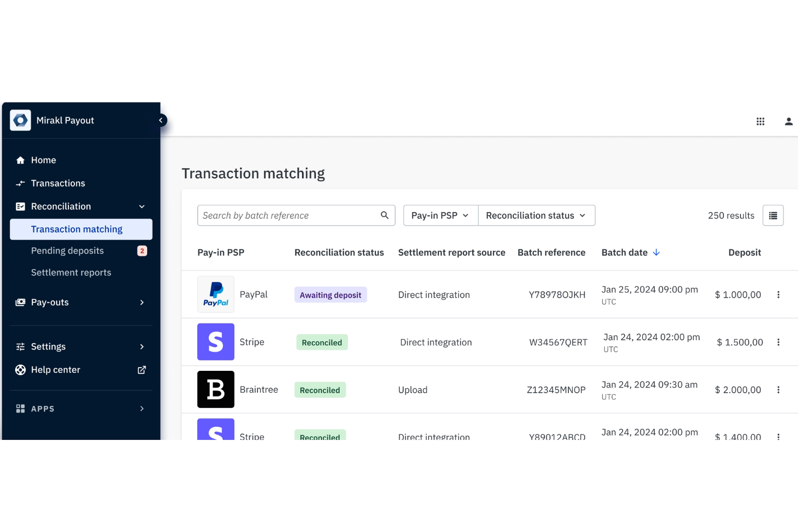Collapse the Reconciliation menu chevron
This screenshot has height=532, width=798.
point(142,206)
